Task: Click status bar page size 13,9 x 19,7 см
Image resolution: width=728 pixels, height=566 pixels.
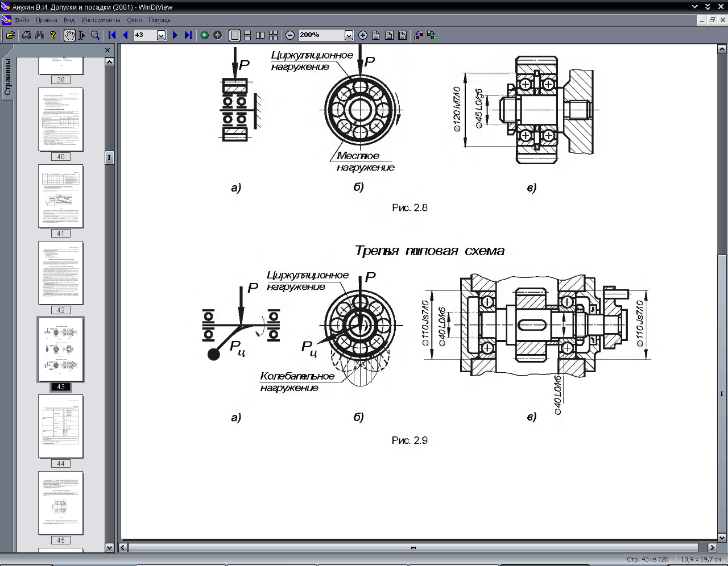Action: coord(701,559)
